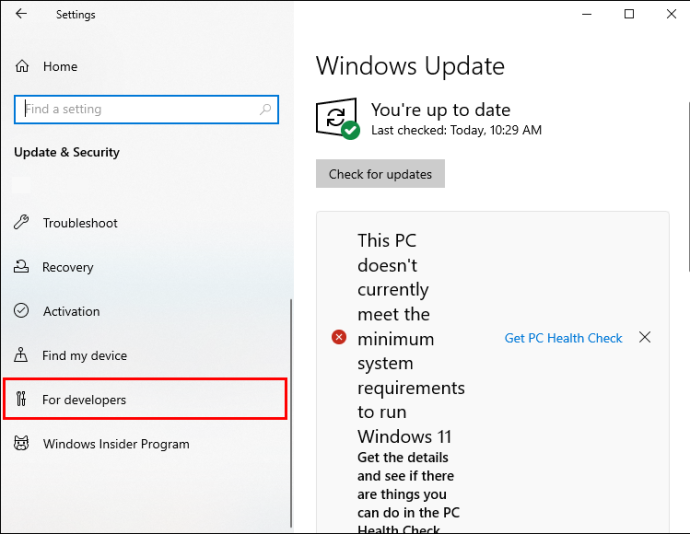Dismiss the Windows 11 requirements notice
Image resolution: width=690 pixels, height=534 pixels.
point(645,338)
